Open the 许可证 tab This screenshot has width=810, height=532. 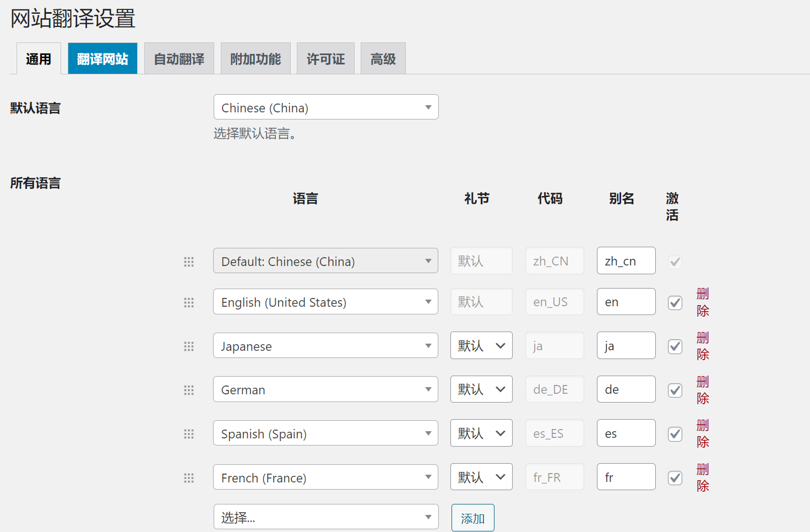(x=325, y=58)
